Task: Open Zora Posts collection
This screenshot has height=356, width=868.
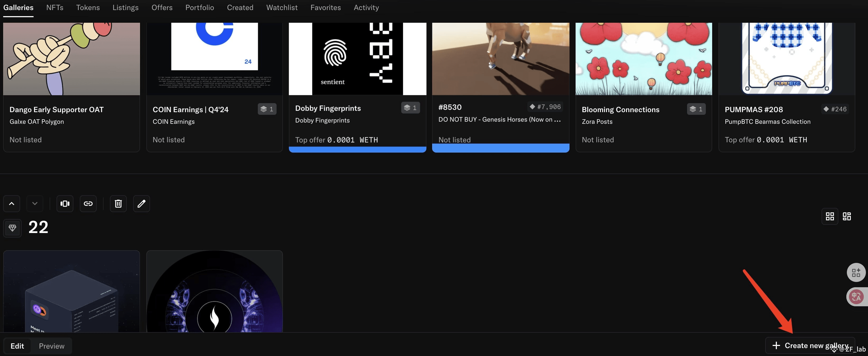Action: (597, 121)
